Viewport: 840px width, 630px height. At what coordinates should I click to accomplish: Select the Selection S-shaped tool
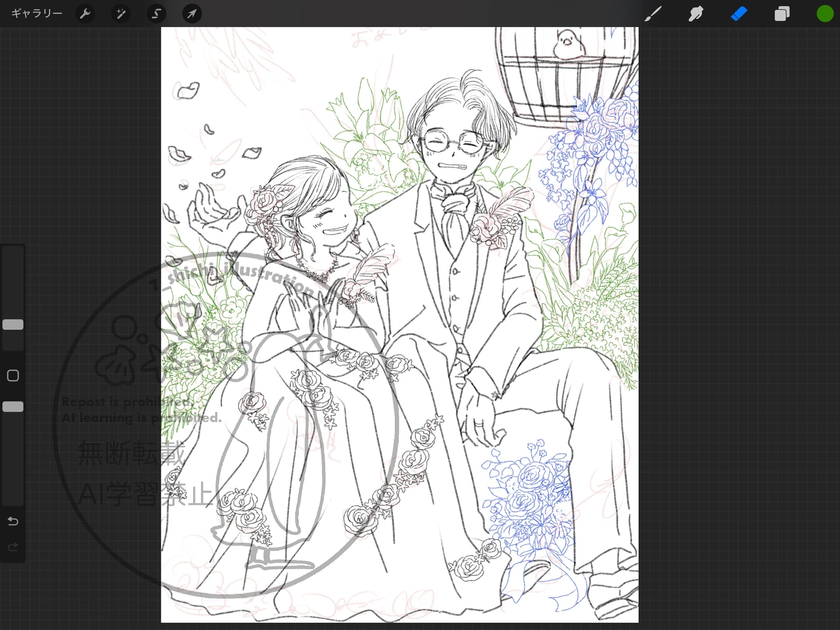[157, 14]
